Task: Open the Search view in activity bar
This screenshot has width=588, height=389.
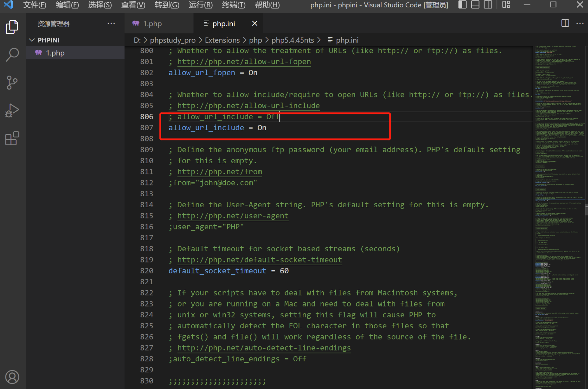Action: click(x=12, y=55)
